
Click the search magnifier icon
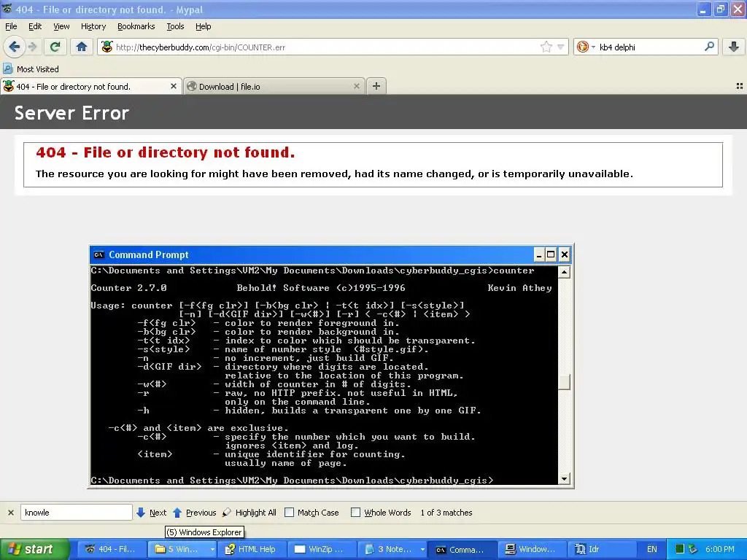pyautogui.click(x=709, y=47)
